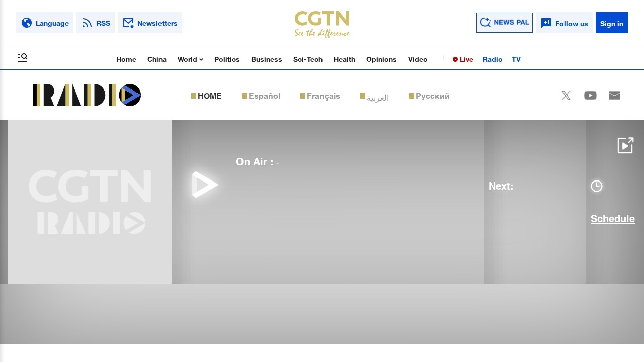Select the Politics nav item
The image size is (644, 362).
click(x=227, y=59)
